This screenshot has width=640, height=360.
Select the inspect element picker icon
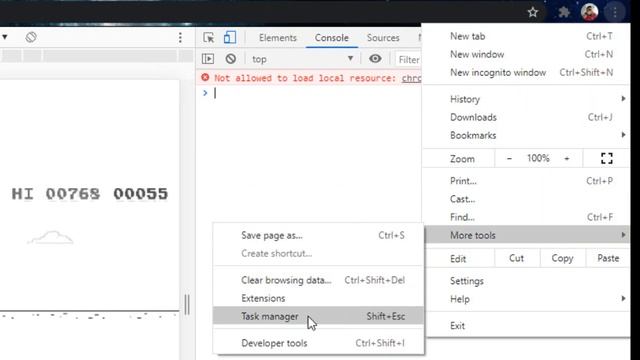coord(209,38)
